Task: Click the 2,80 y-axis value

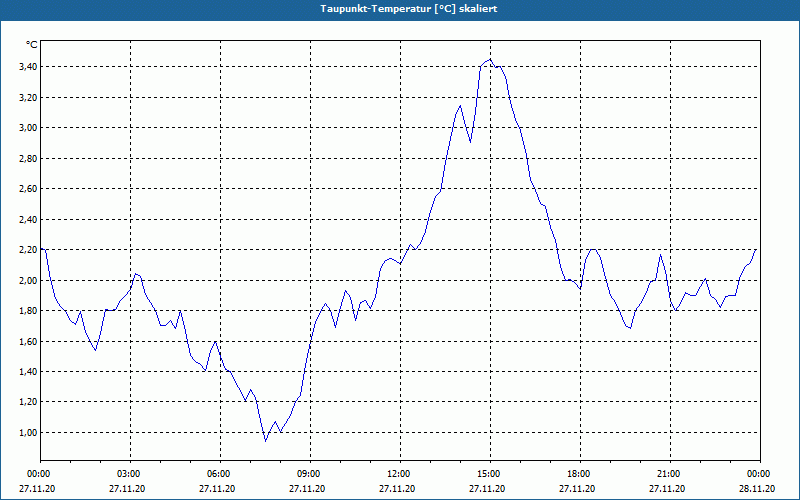Action: coord(28,159)
